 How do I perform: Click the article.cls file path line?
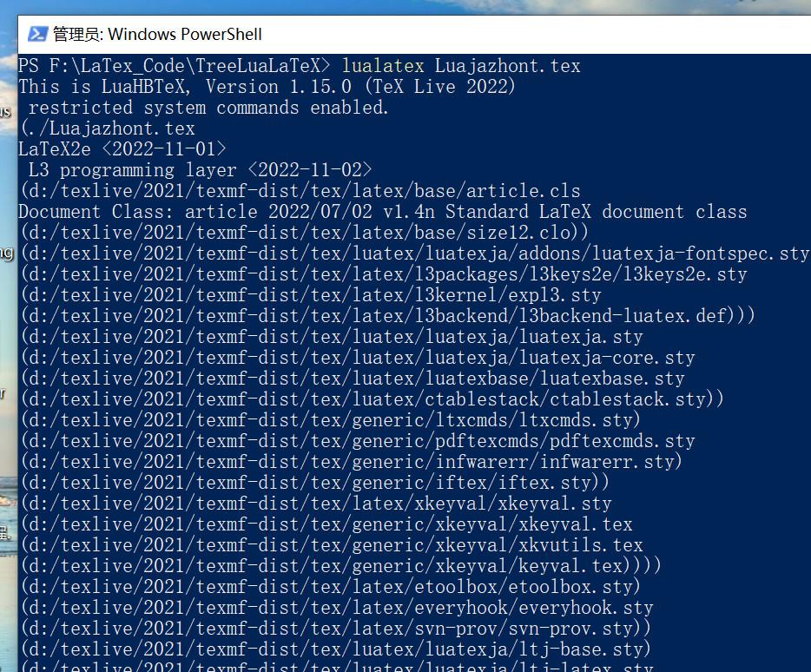point(300,191)
